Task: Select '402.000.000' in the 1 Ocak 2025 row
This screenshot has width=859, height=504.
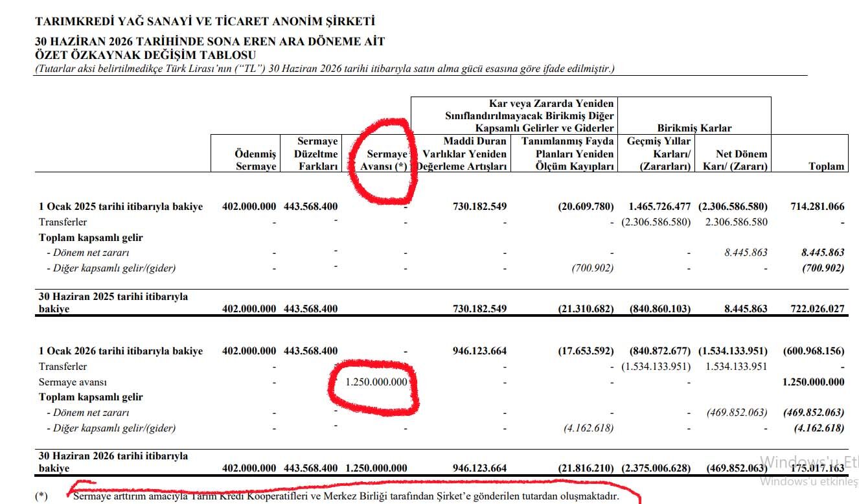Action: (x=249, y=207)
